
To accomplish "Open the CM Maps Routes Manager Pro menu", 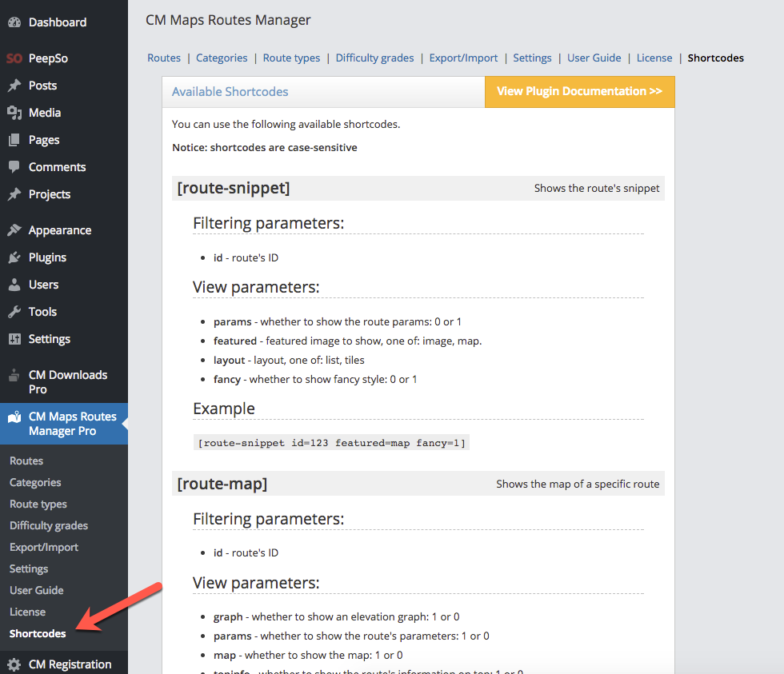I will (x=64, y=424).
